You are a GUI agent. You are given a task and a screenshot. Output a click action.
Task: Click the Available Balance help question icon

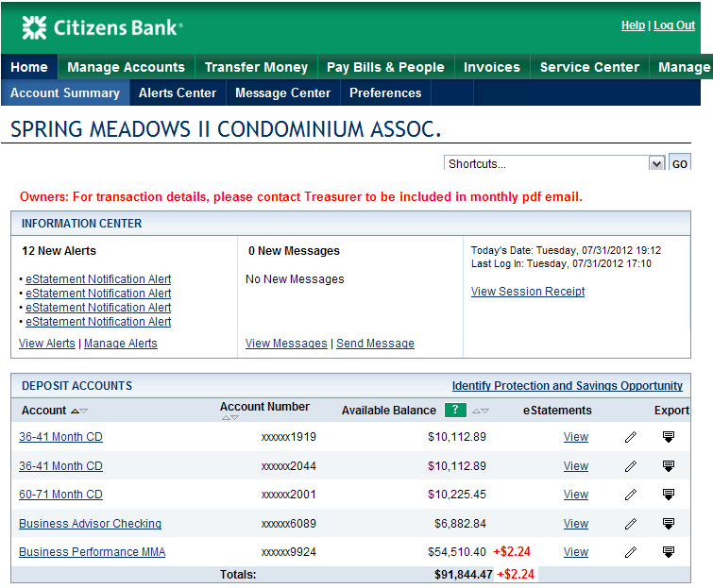[455, 410]
